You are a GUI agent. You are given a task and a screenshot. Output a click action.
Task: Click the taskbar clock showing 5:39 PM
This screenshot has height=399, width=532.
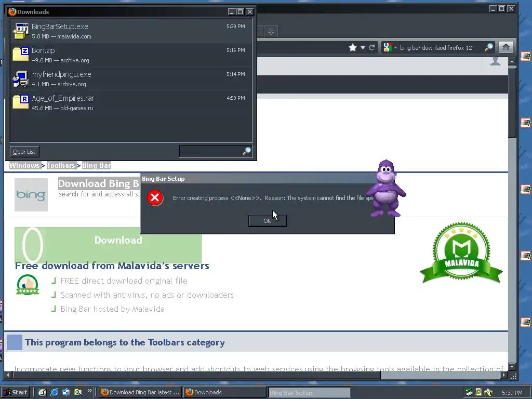click(512, 393)
